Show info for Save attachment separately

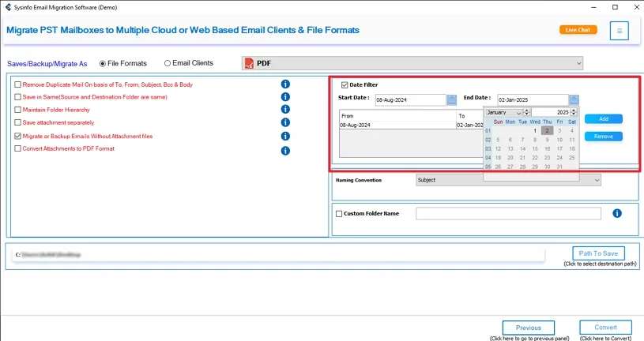[x=285, y=122]
